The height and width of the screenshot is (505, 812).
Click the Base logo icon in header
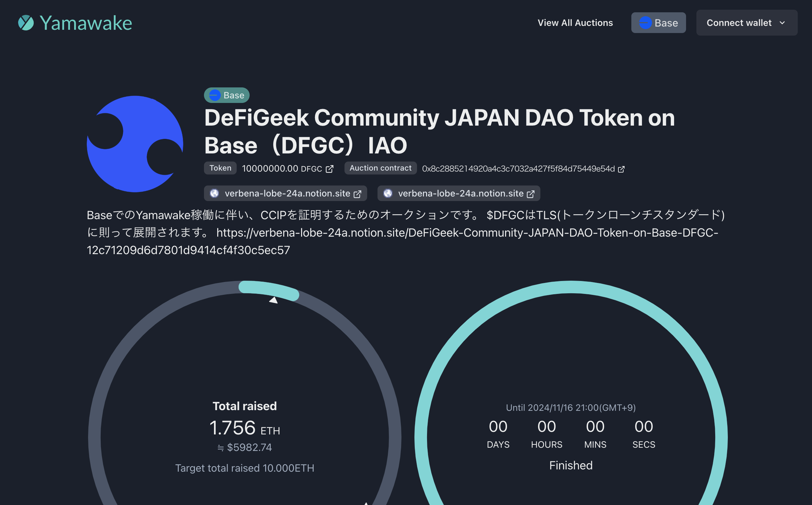pyautogui.click(x=645, y=23)
